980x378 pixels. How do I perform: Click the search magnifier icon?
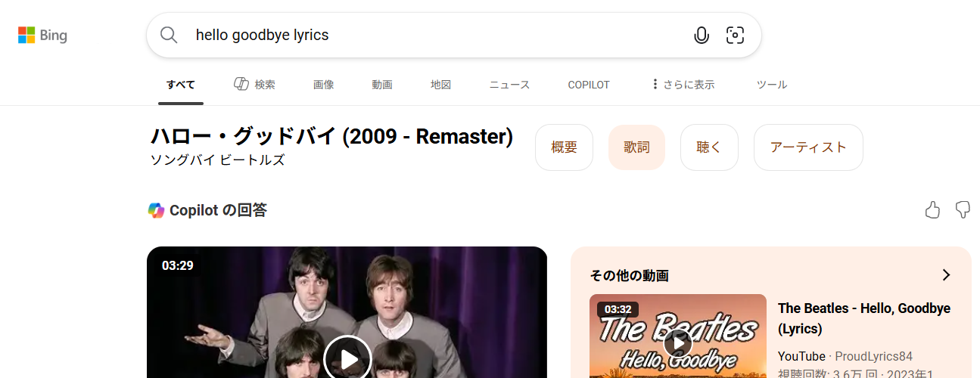point(169,35)
